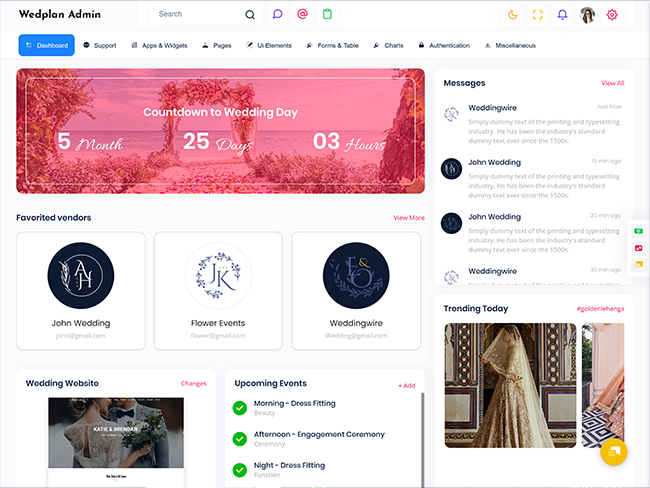This screenshot has width=650, height=488.
Task: Click View More for favorited vendors
Action: click(408, 217)
